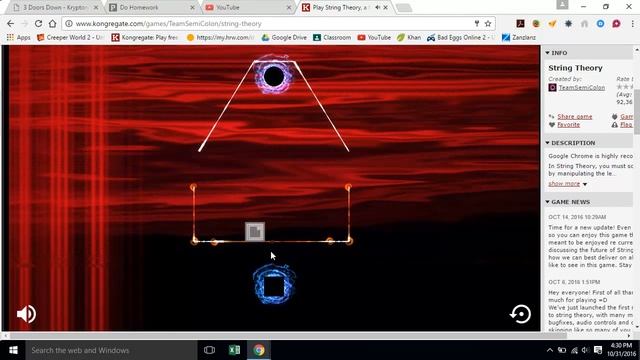Close the Play String Theory tab

click(386, 7)
